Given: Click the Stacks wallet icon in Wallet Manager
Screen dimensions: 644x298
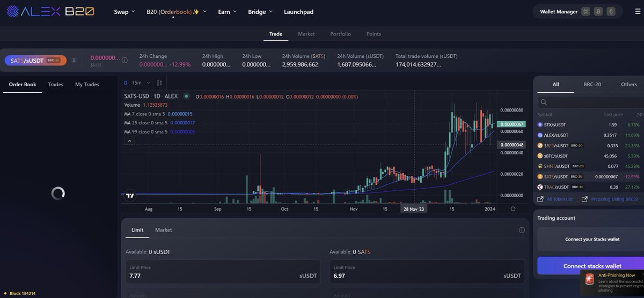Looking at the screenshot, I should 586,12.
